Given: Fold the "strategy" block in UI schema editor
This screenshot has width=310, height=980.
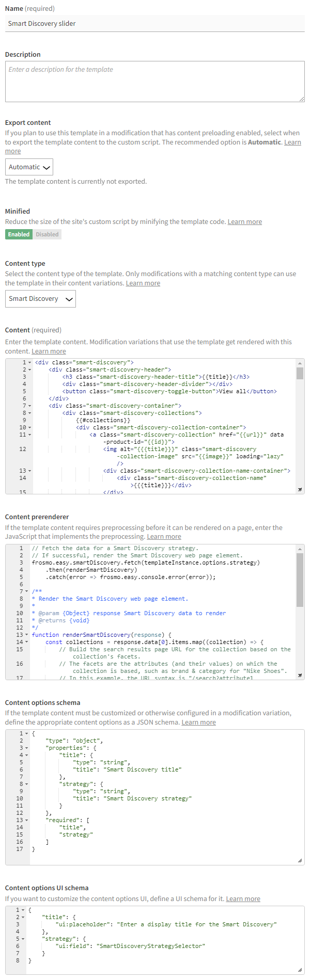Looking at the screenshot, I should [x=23, y=939].
